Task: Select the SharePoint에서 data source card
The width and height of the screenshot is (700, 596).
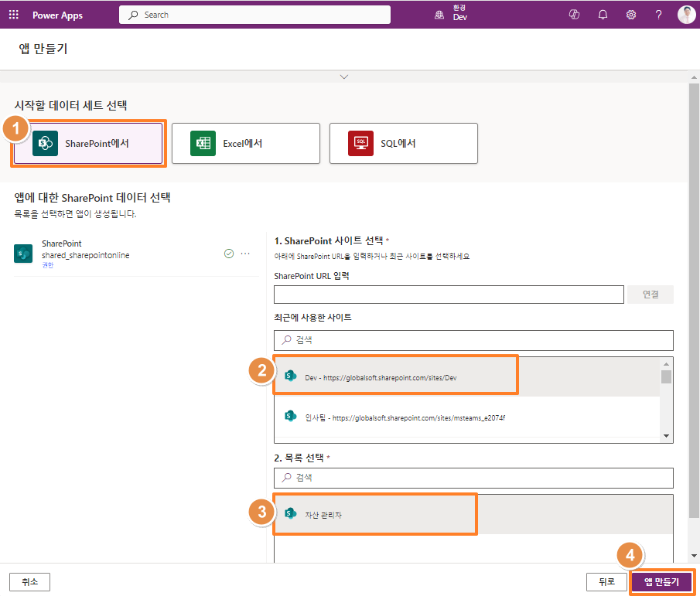Action: point(88,143)
